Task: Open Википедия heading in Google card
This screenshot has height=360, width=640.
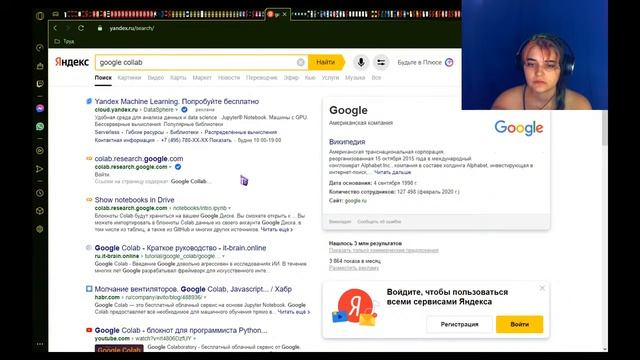Action: point(347,142)
